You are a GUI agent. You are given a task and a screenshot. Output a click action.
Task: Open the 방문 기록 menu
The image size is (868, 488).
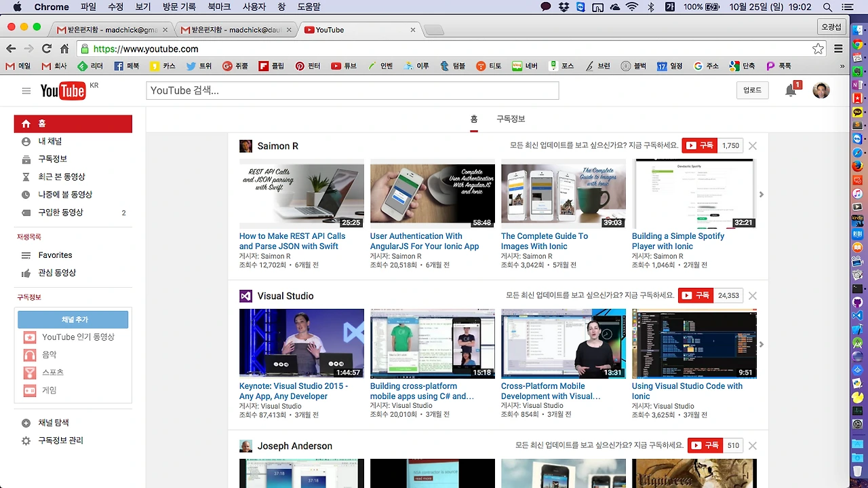(179, 7)
